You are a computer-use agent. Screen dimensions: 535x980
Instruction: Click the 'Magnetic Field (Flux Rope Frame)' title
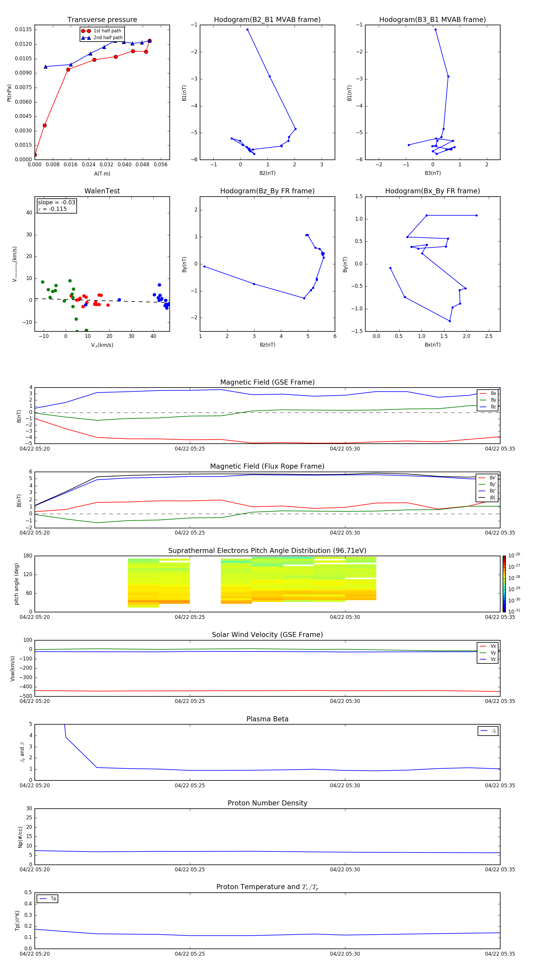pyautogui.click(x=267, y=467)
